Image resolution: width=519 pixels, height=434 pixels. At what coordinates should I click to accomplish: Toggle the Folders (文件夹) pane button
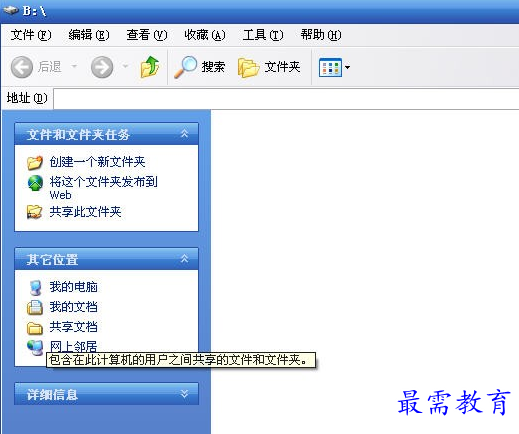(269, 67)
